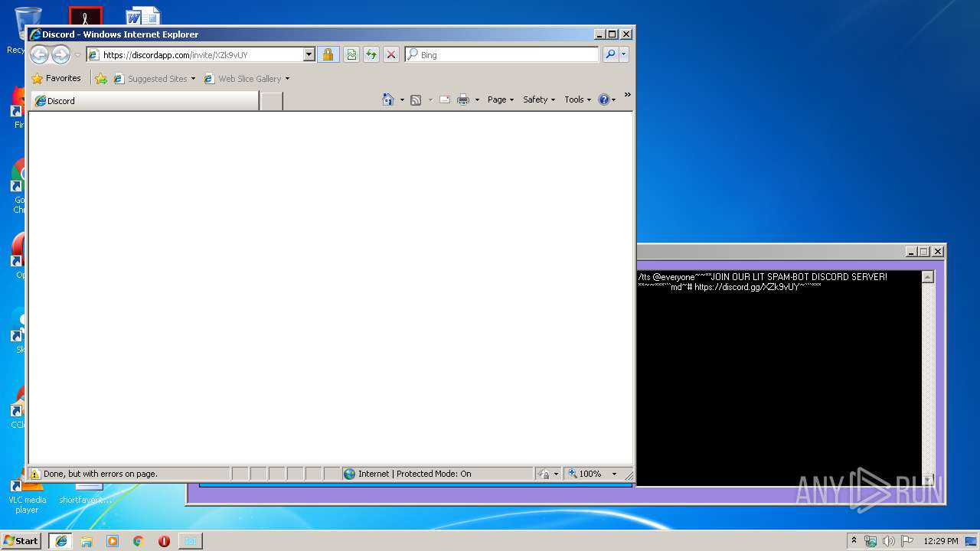Click the Action Center flag tray icon
Image resolution: width=980 pixels, height=551 pixels.
(907, 541)
